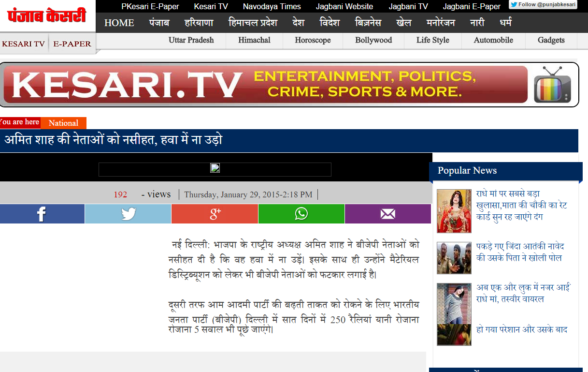
Task: Share the article by email
Action: 388,214
